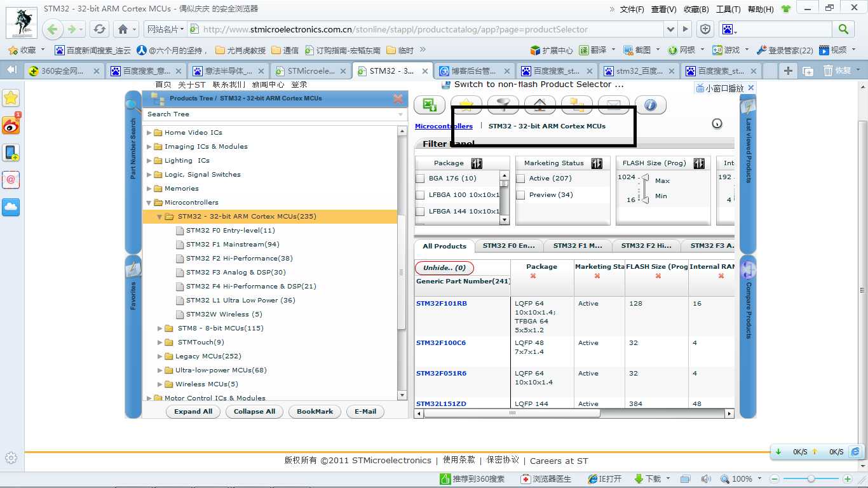
Task: Collapse the Microcontrollers tree node
Action: (149, 203)
